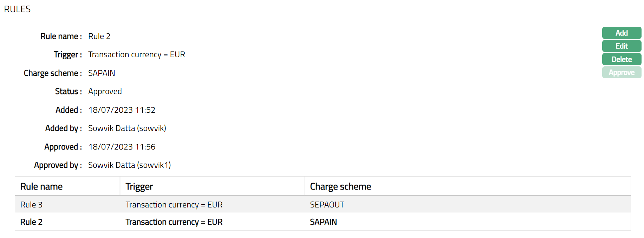Click the SAPAIN cell in the table
The width and height of the screenshot is (644, 238).
323,222
